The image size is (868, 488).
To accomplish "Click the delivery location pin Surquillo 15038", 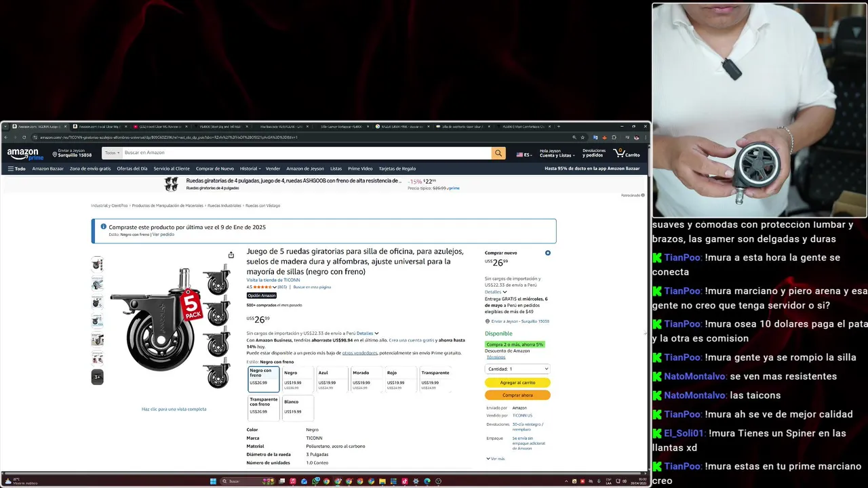I will 72,153.
